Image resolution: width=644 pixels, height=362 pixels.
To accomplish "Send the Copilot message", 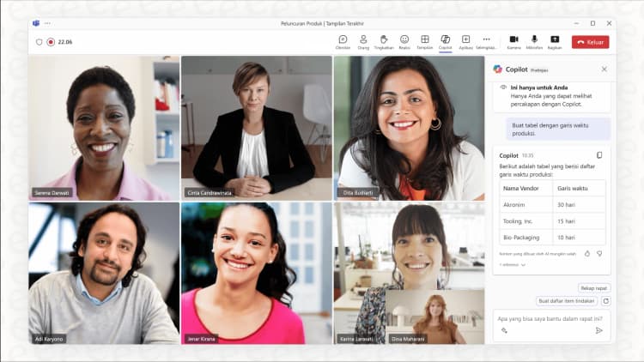I will (599, 330).
